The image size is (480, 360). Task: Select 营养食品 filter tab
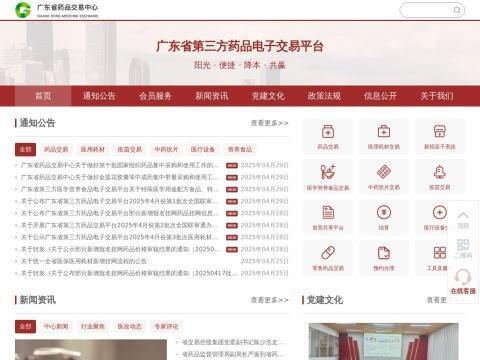coord(240,149)
